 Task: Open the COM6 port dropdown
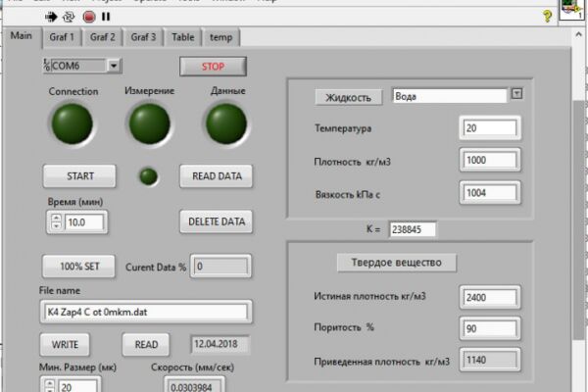click(114, 66)
